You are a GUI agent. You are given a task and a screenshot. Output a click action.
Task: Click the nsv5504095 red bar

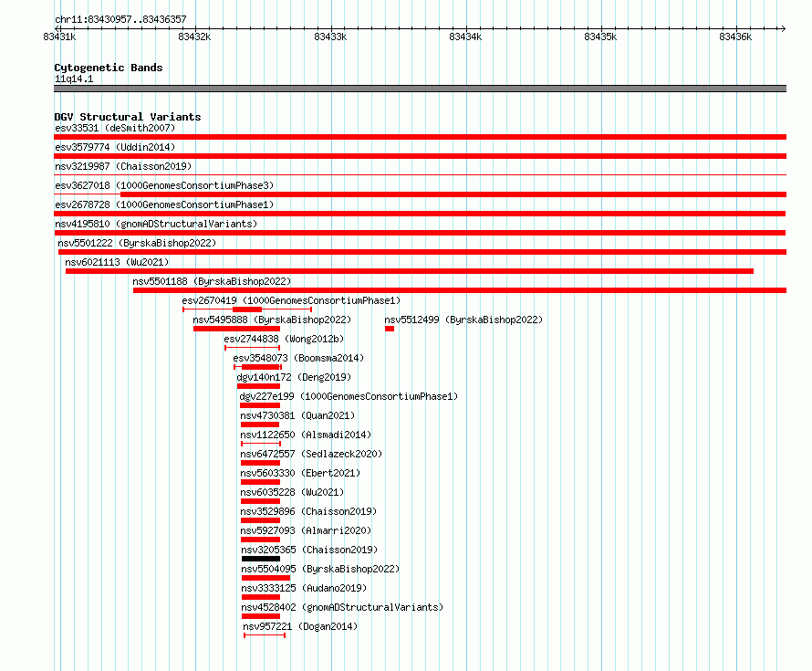[266, 578]
